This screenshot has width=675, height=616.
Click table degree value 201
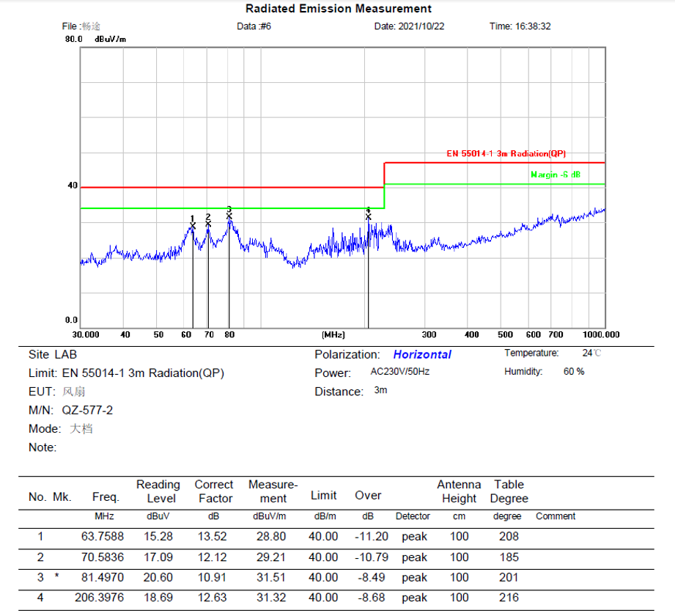[x=509, y=577]
